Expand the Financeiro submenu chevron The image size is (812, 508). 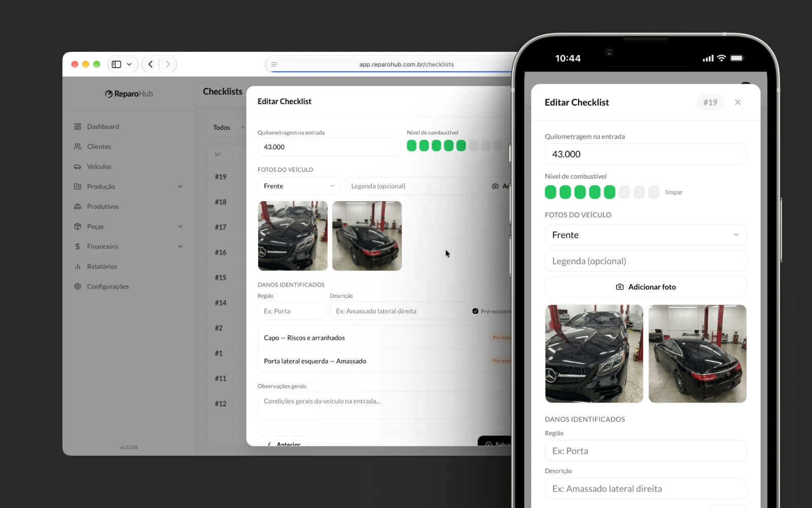point(180,246)
